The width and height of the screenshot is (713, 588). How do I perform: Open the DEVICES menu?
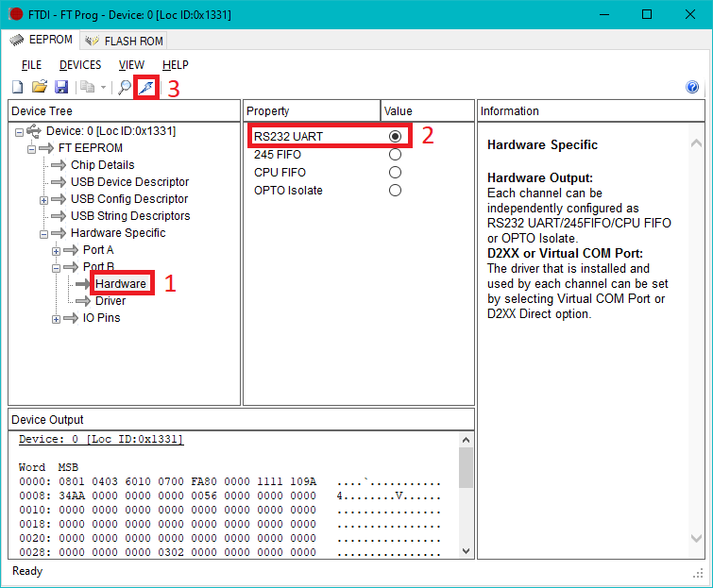pos(80,65)
